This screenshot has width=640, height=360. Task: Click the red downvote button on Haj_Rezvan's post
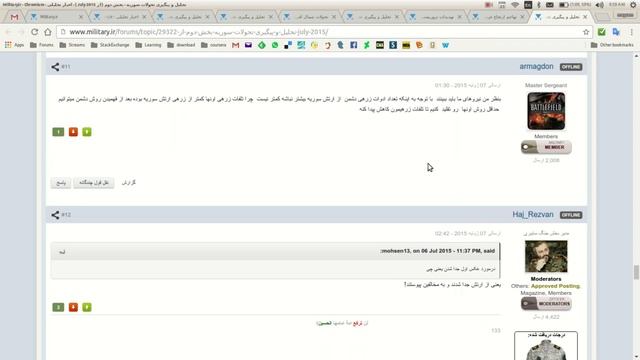(x=73, y=307)
